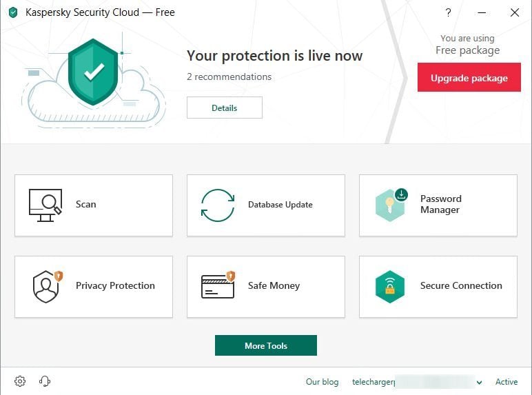Viewport: 532px width, 395px height.
Task: Click the telecharger account name
Action: click(x=373, y=382)
